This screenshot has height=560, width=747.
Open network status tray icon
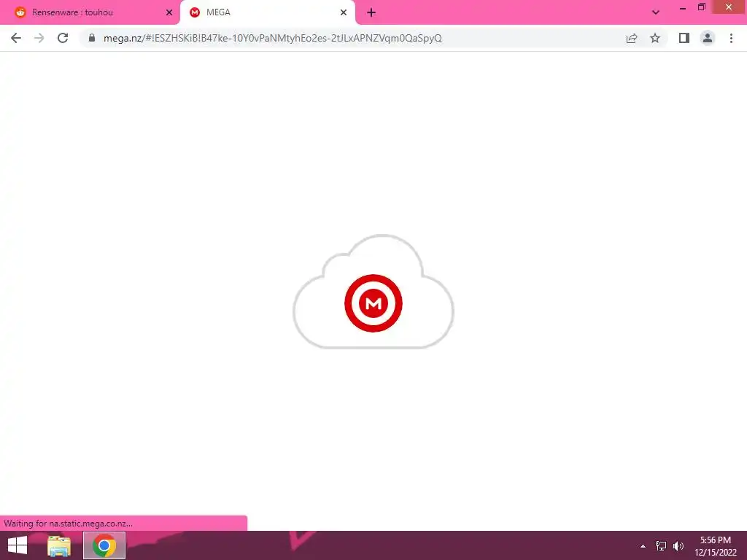click(661, 546)
